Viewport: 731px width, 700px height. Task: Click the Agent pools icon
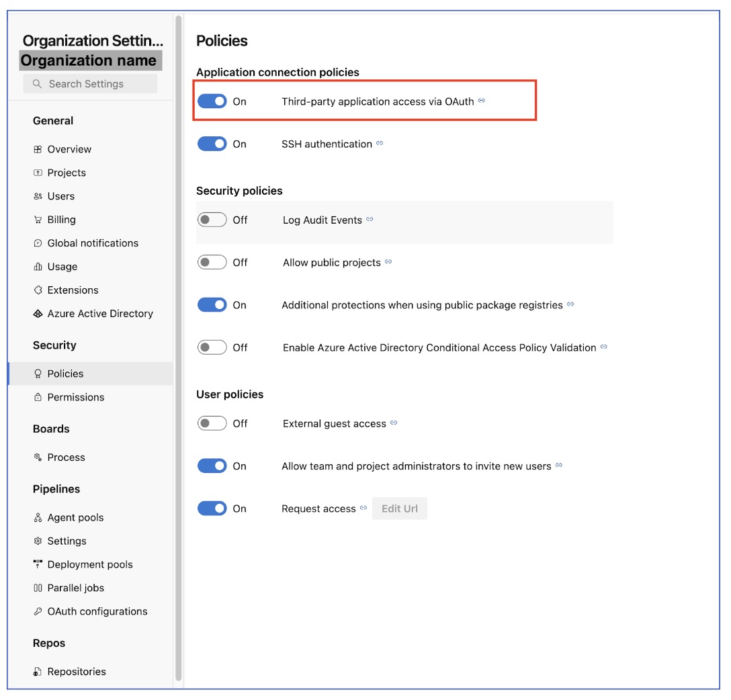(x=38, y=517)
